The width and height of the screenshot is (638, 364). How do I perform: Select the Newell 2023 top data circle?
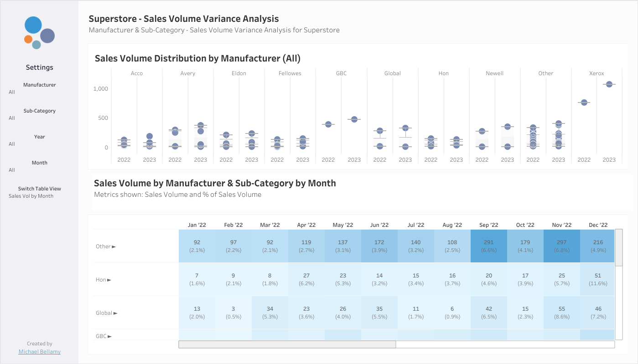click(507, 127)
